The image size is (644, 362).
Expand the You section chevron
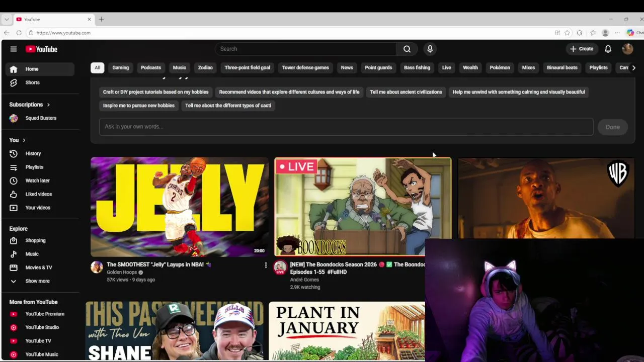[x=24, y=140]
